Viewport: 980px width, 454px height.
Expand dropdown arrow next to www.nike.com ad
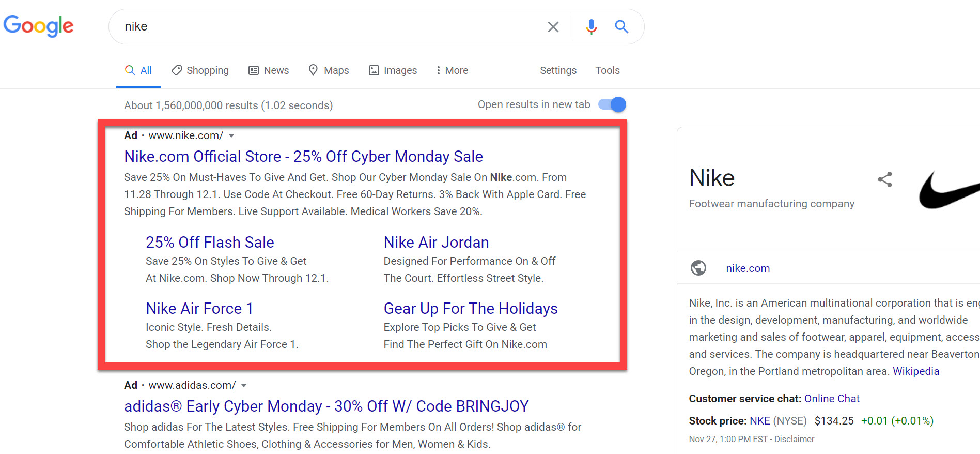tap(231, 135)
